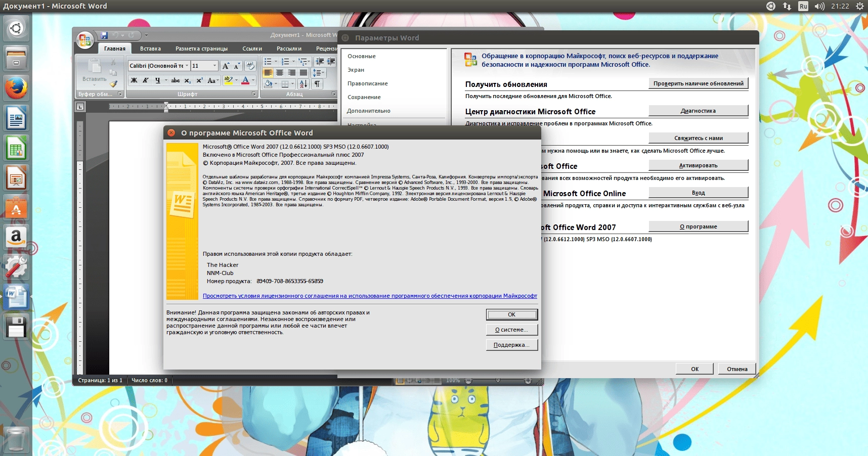Image resolution: width=868 pixels, height=456 pixels.
Task: Decrease paragraph indent
Action: click(320, 62)
